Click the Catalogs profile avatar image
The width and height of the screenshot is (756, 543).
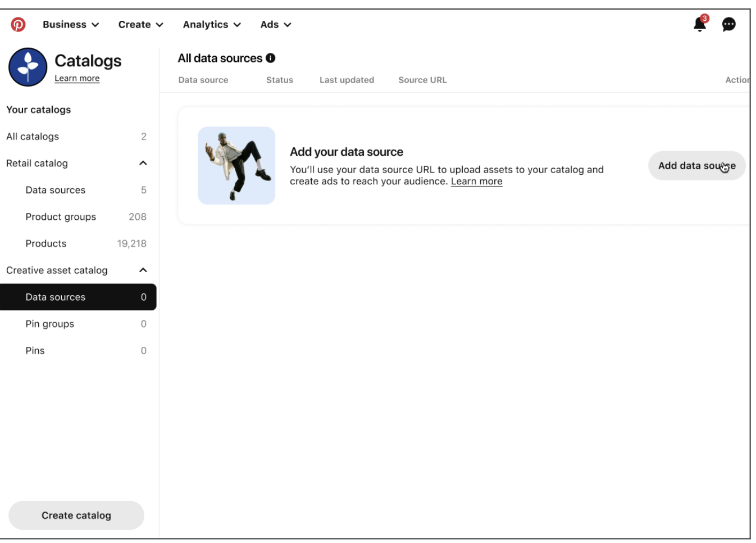28,67
